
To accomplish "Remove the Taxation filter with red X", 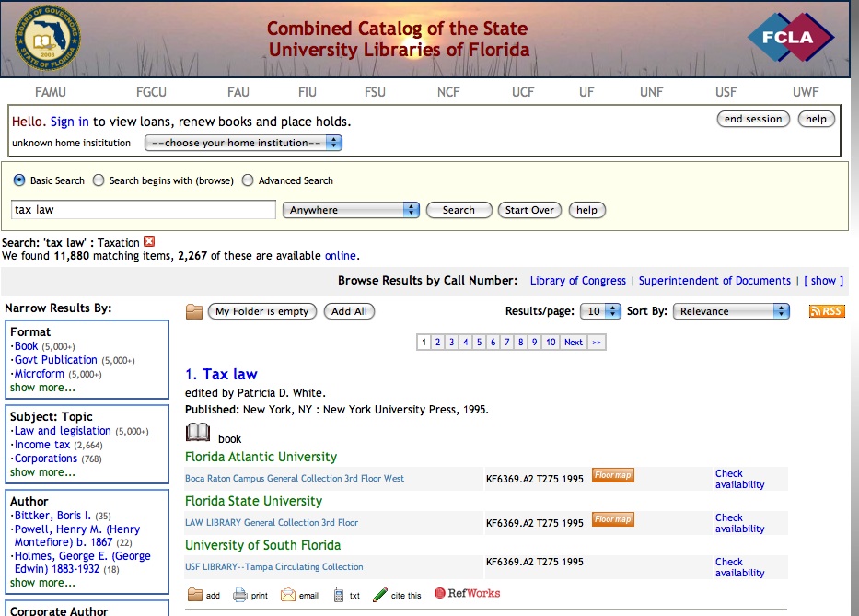I will coord(149,241).
